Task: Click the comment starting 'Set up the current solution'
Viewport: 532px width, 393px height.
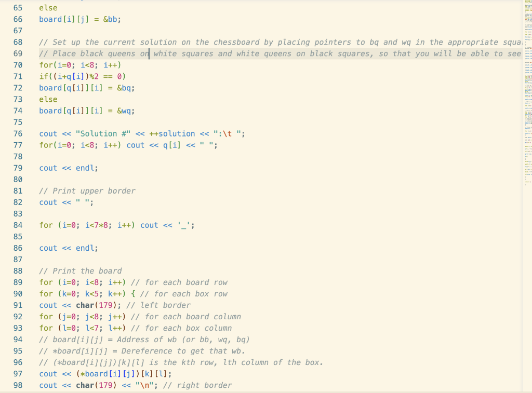Action: (x=280, y=43)
